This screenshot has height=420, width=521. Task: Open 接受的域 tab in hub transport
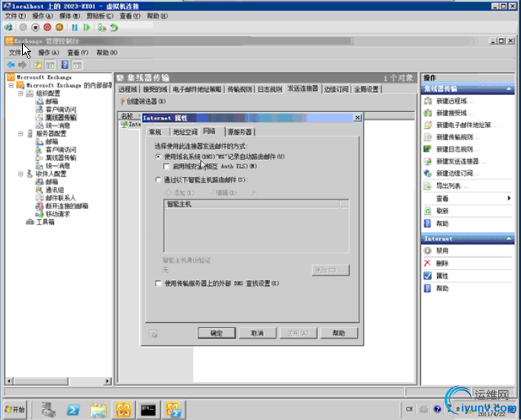155,89
